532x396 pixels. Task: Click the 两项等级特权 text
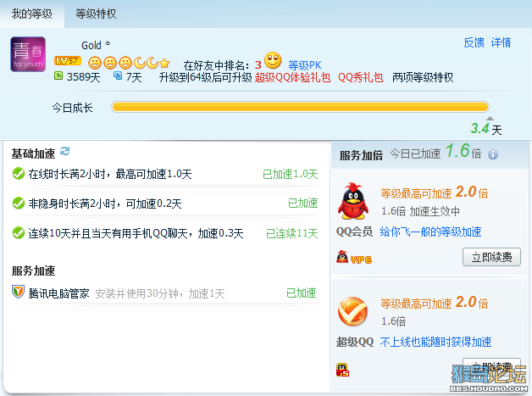(x=423, y=77)
